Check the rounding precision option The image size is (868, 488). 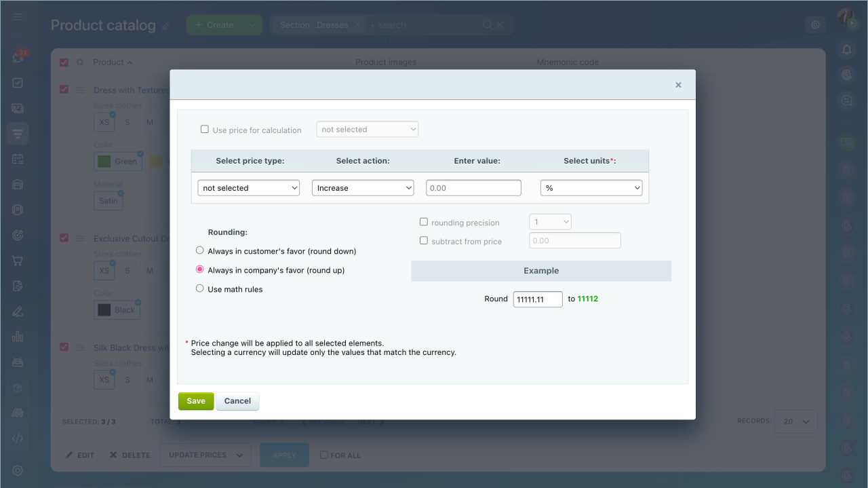(x=424, y=222)
